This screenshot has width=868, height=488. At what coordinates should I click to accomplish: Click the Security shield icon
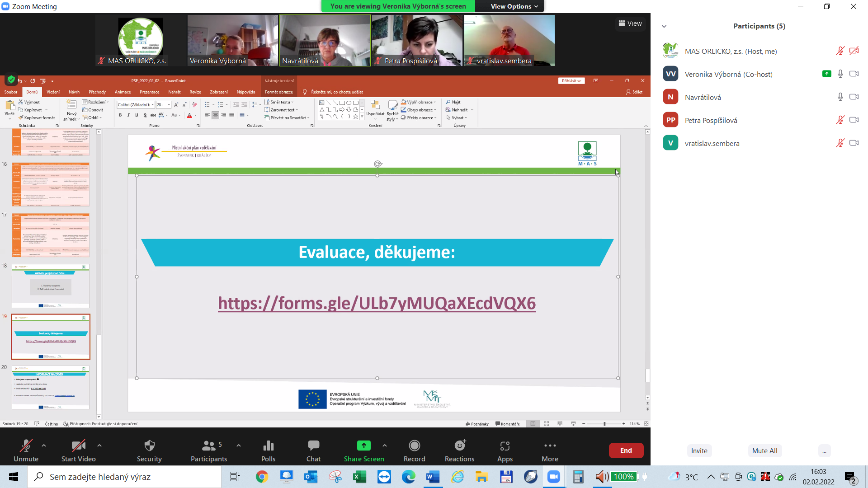coord(149,446)
